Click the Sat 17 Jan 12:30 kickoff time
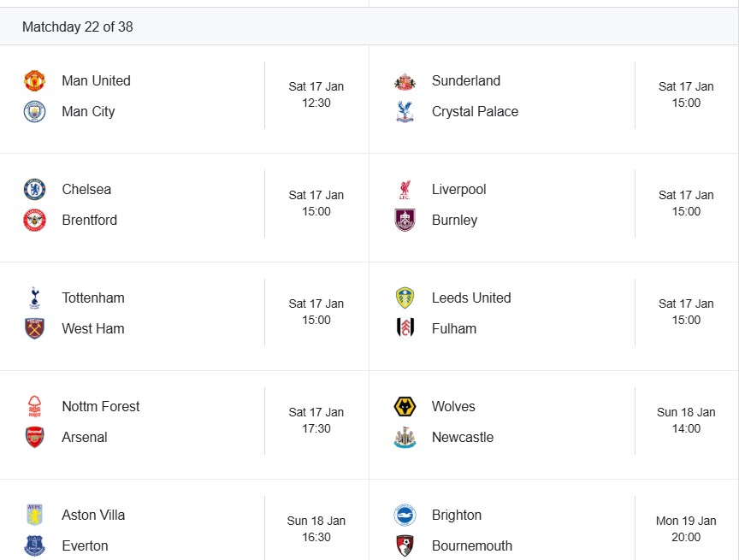The image size is (739, 560). [x=316, y=95]
